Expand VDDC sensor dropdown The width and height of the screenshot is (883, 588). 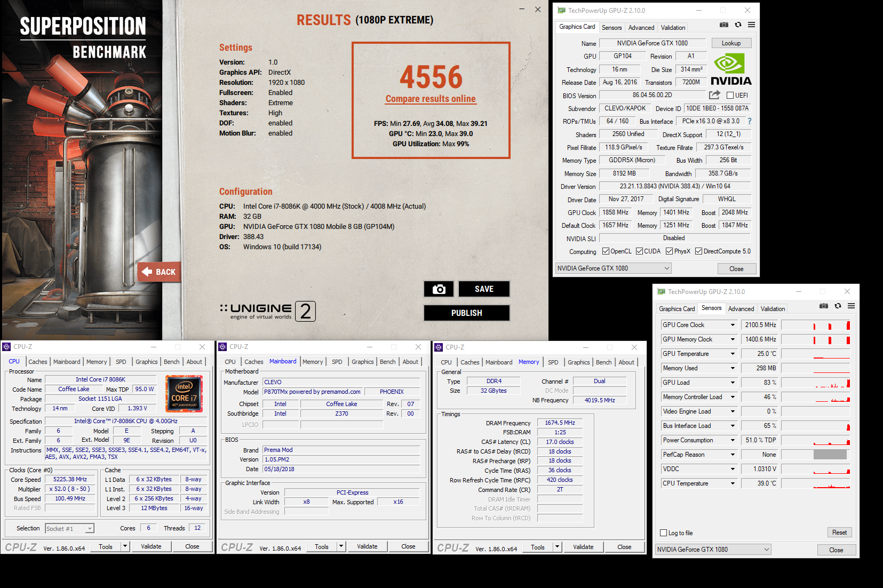click(x=733, y=469)
